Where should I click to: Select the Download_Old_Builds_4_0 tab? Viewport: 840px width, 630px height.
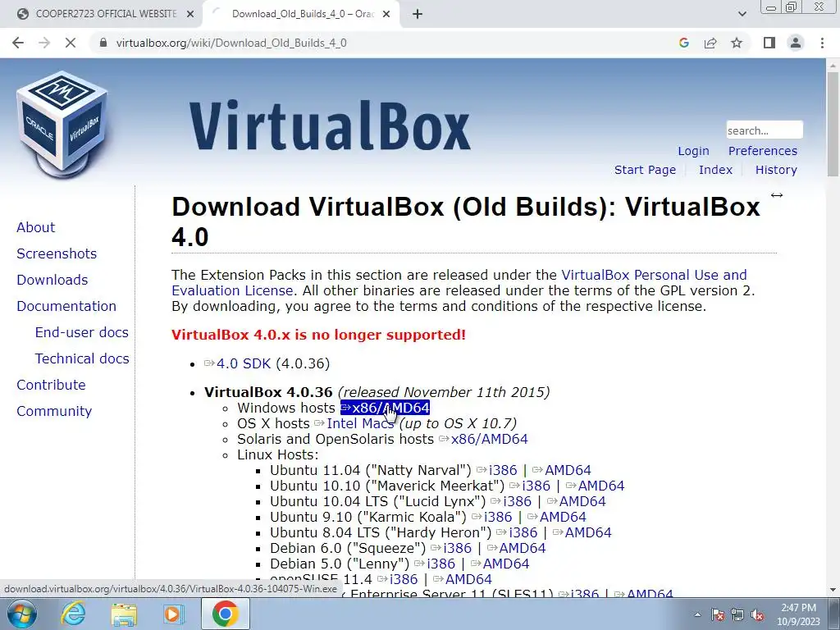click(x=301, y=14)
